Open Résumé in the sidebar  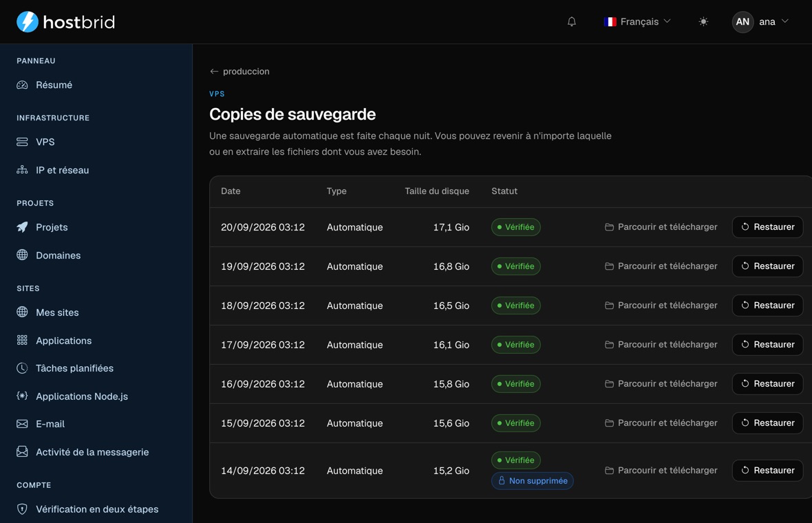click(x=54, y=85)
